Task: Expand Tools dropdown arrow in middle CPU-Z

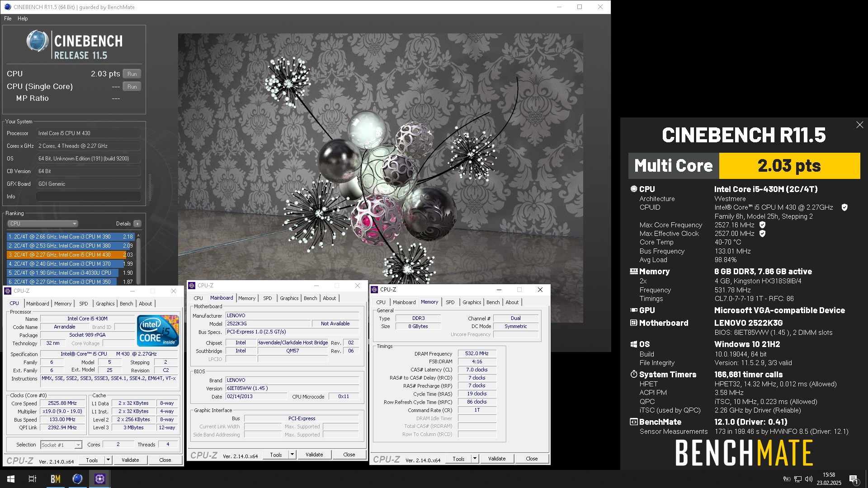Action: (292, 455)
